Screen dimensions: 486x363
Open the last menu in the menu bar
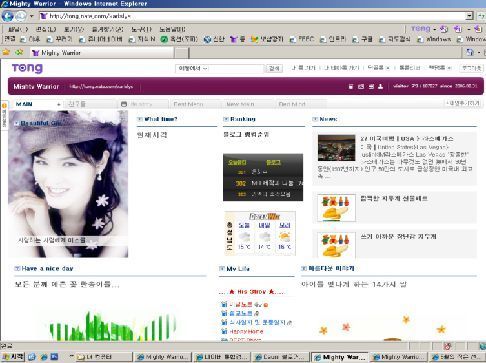coord(172,29)
